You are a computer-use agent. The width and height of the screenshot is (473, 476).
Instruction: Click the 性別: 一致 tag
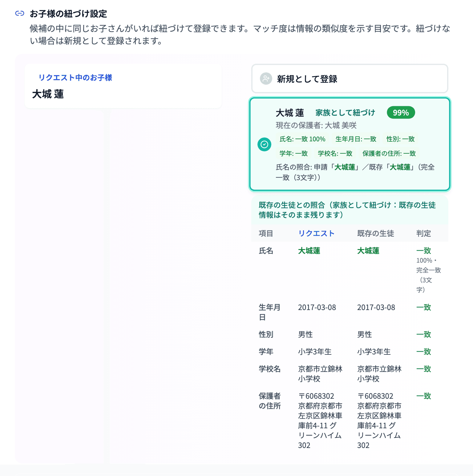(x=400, y=139)
